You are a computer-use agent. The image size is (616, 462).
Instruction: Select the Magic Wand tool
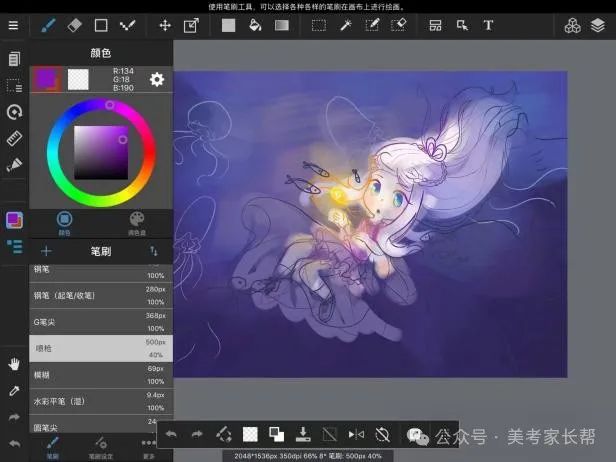pyautogui.click(x=346, y=26)
